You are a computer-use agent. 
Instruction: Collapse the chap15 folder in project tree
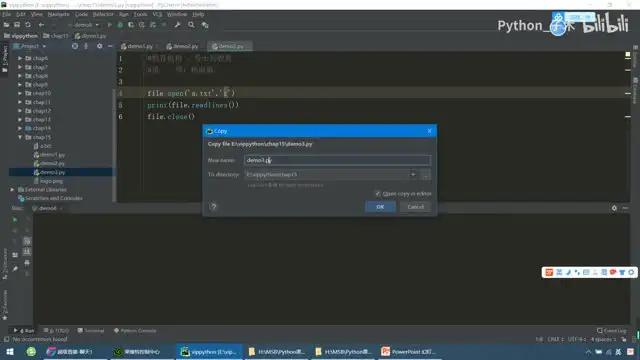pos(20,137)
